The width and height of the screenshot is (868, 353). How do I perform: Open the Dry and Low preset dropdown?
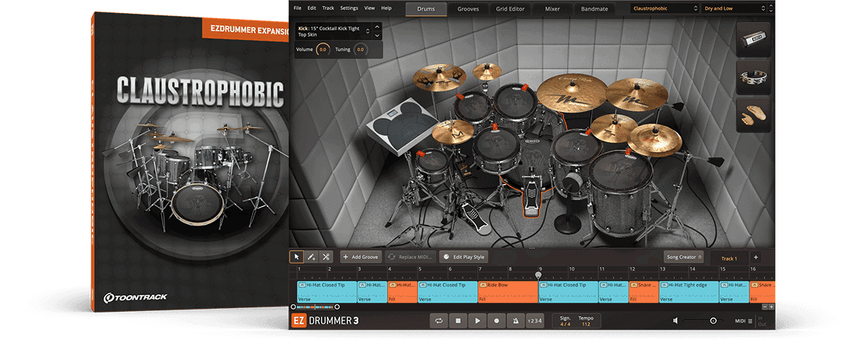[x=731, y=9]
